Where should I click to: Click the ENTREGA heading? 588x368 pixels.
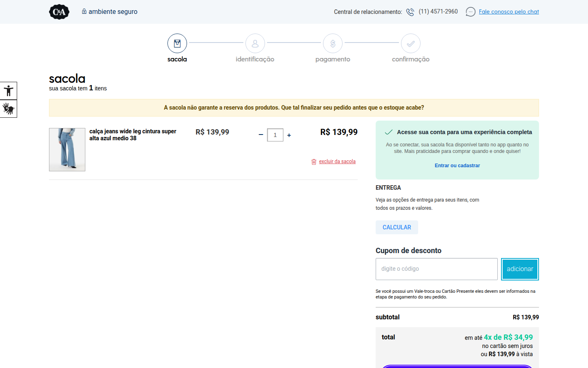(388, 188)
